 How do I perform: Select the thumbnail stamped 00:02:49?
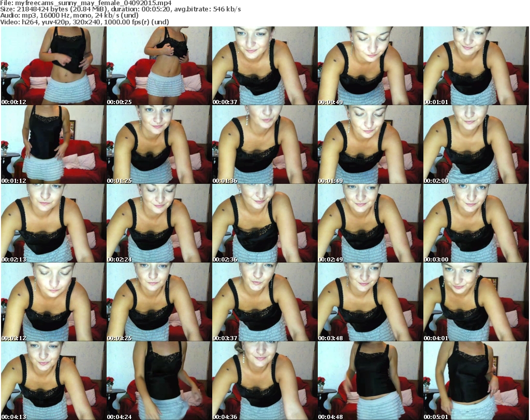point(370,223)
